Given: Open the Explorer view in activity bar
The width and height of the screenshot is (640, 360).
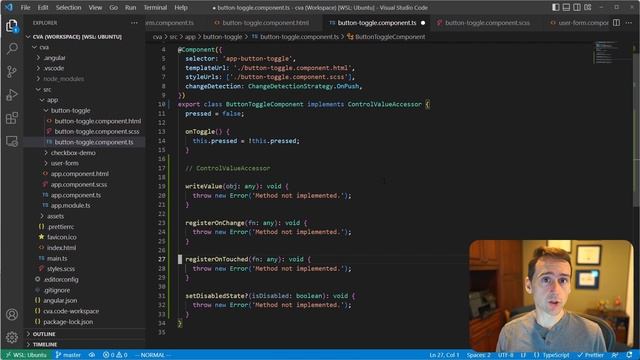Looking at the screenshot, I should point(12,26).
